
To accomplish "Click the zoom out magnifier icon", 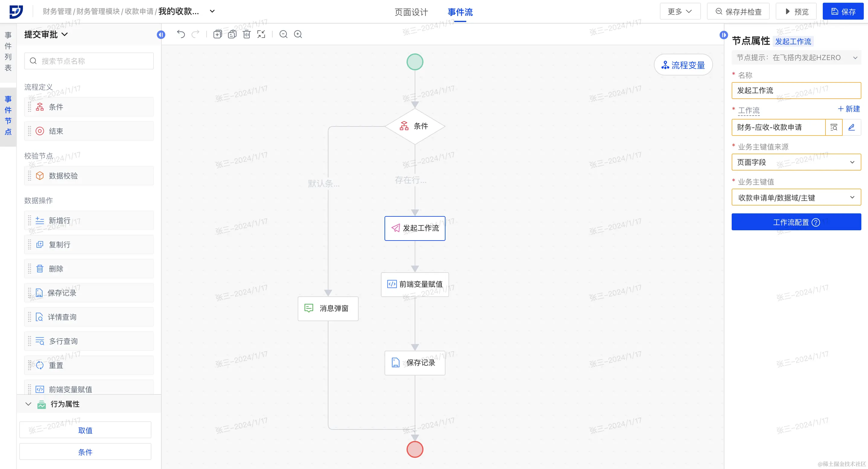I will coord(284,34).
